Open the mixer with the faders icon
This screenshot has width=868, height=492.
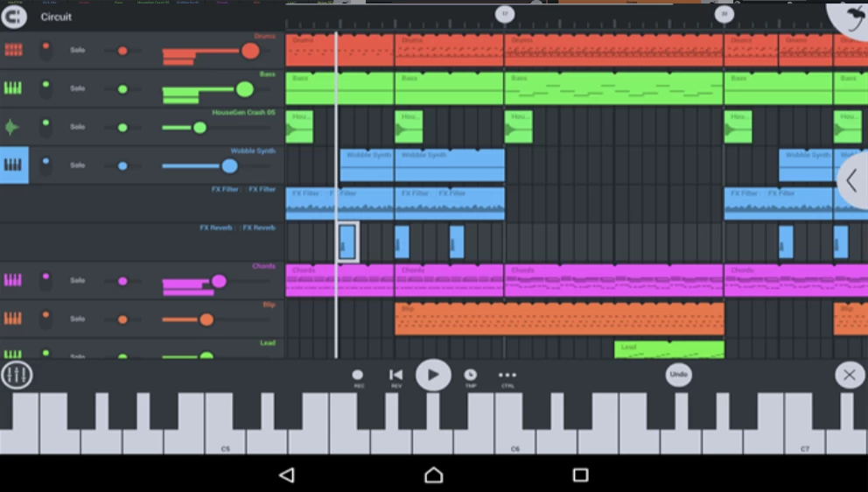(16, 376)
